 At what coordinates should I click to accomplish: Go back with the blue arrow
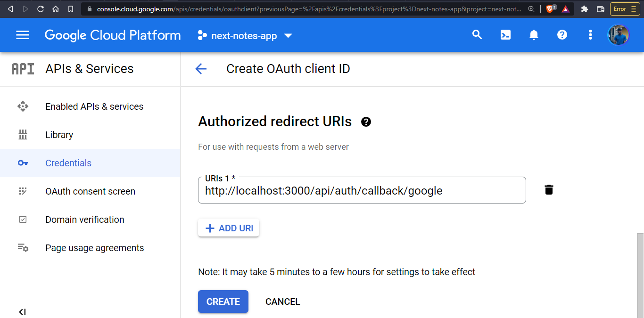pos(201,69)
